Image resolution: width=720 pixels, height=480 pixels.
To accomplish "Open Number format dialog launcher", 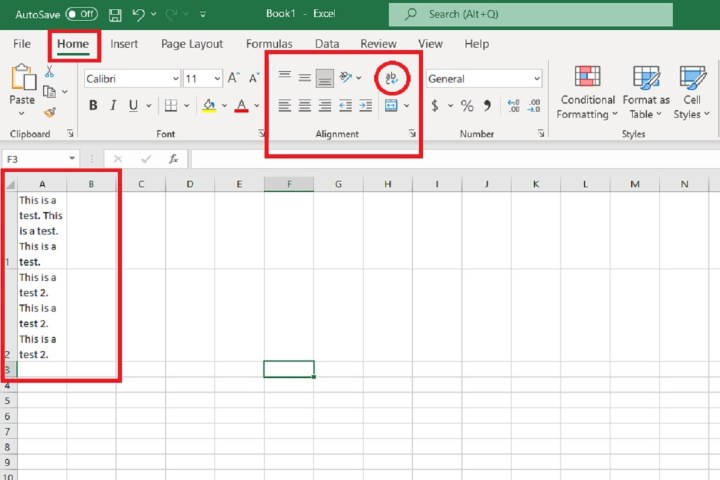I will click(541, 133).
